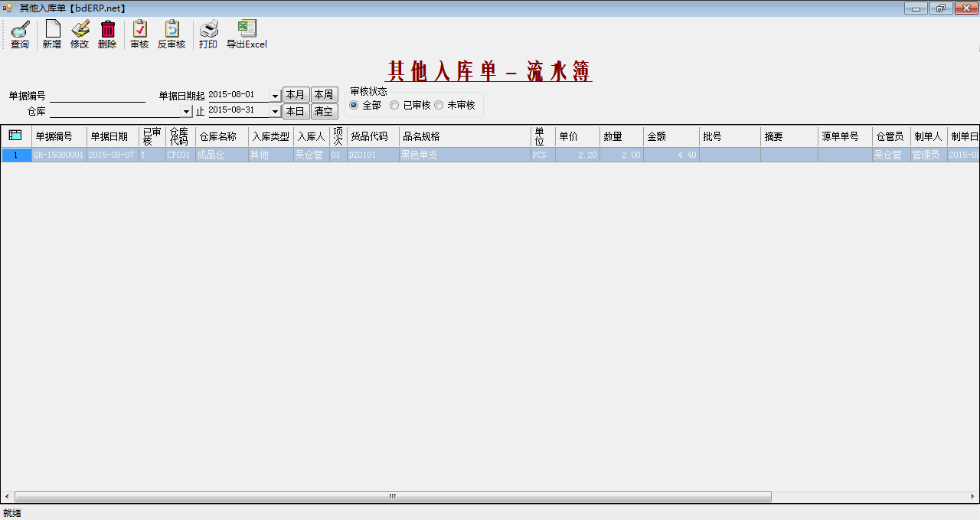The width and height of the screenshot is (980, 520).
Task: Select the 已审核 radio button
Action: (394, 105)
